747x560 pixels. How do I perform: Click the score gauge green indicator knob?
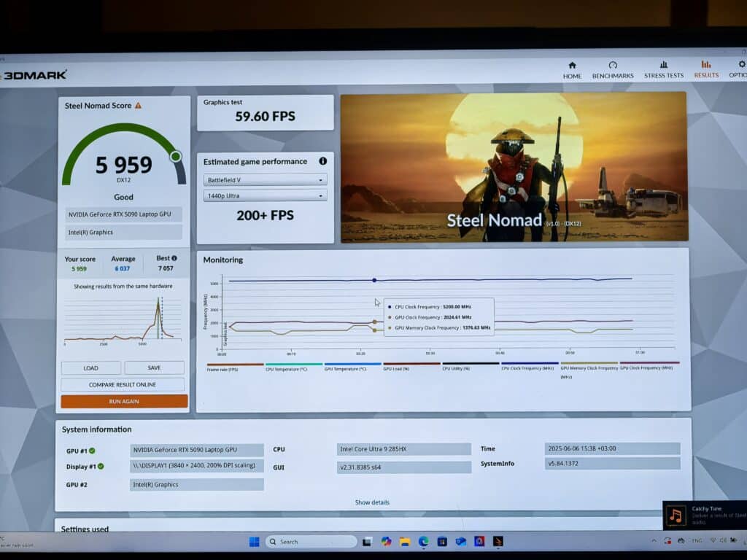click(x=176, y=156)
